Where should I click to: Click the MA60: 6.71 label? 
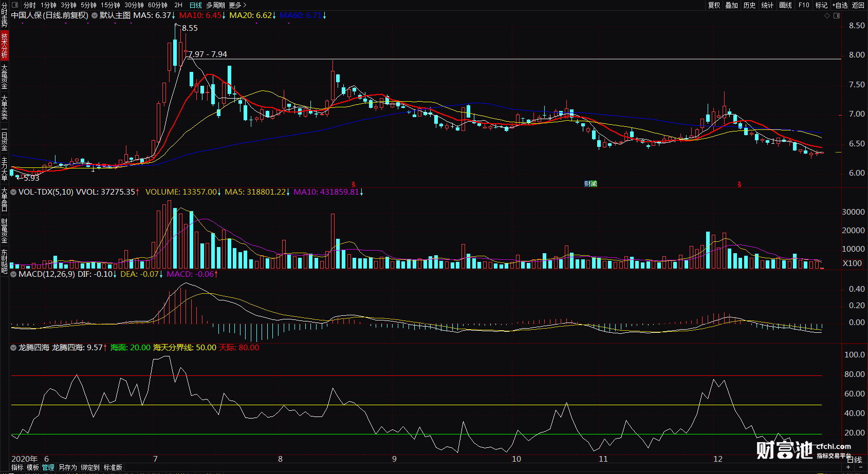coord(303,15)
